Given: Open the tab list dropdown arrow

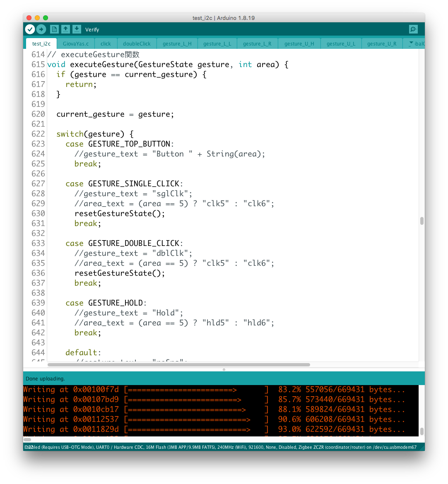Looking at the screenshot, I should [411, 43].
